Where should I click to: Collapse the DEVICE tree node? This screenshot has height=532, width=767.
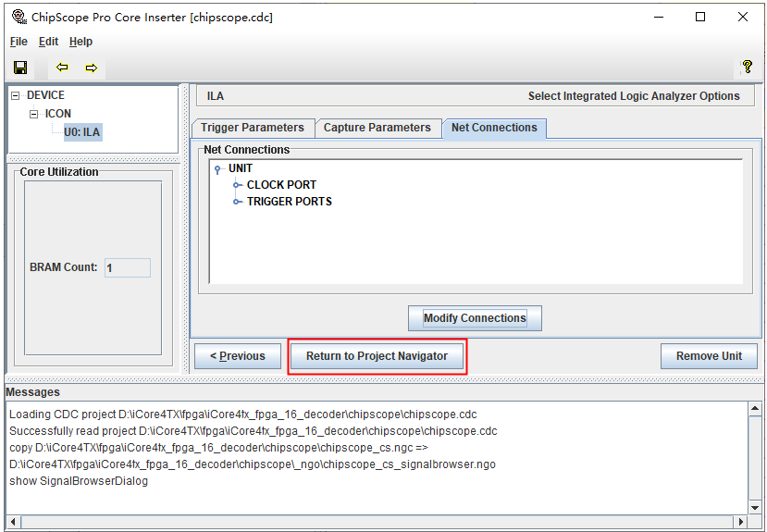[16, 95]
